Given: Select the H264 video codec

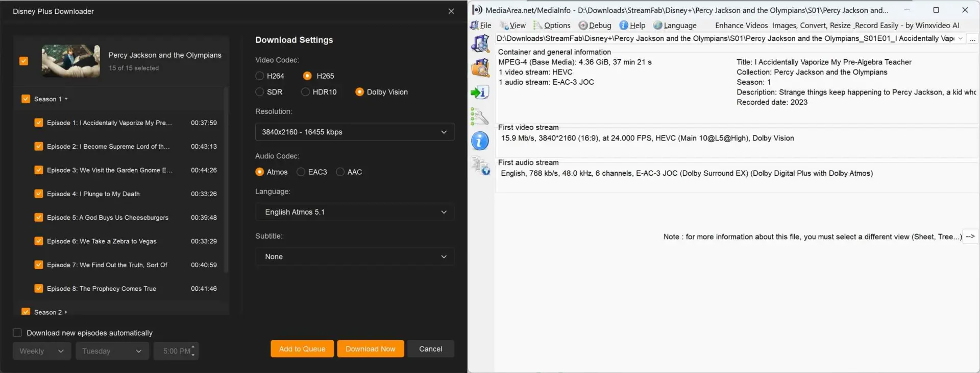Looking at the screenshot, I should 259,76.
